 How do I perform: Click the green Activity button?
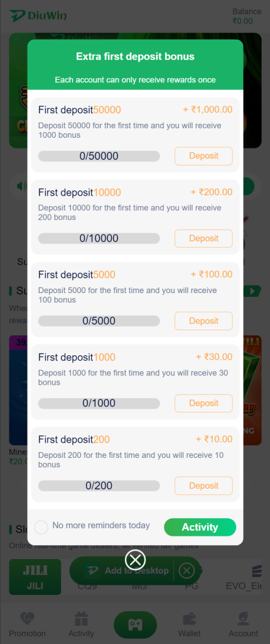coord(200,528)
